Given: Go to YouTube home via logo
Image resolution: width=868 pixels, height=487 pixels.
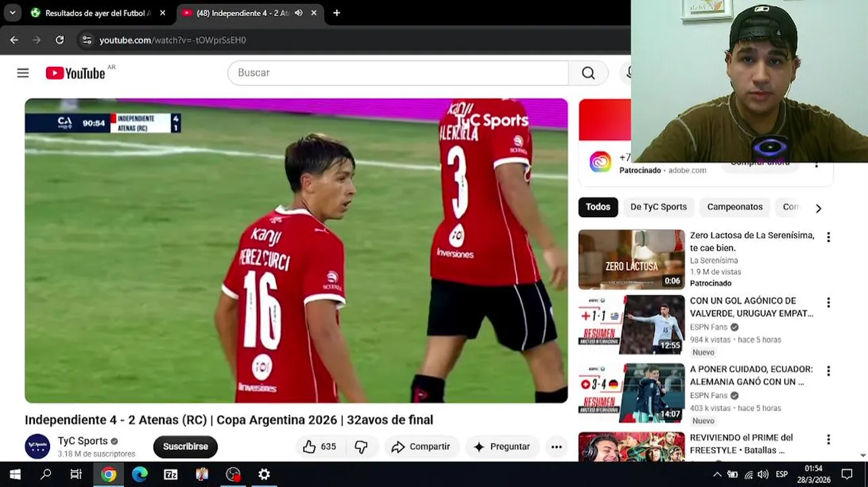Looking at the screenshot, I should click(75, 73).
